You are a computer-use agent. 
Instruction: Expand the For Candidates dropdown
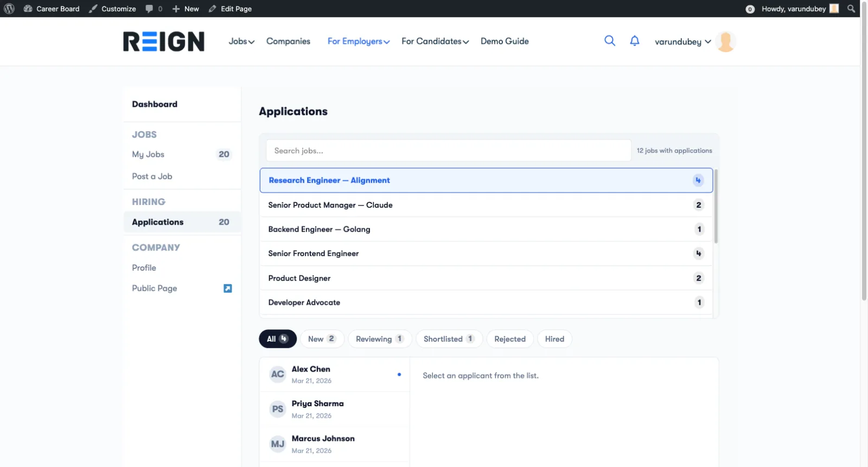435,41
